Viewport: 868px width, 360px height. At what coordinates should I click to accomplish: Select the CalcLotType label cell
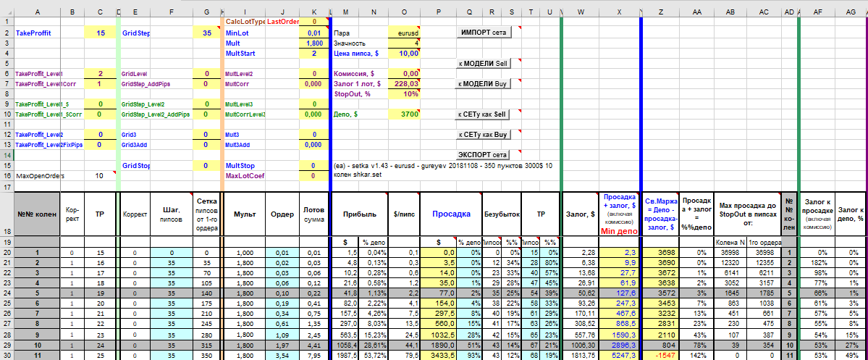245,21
